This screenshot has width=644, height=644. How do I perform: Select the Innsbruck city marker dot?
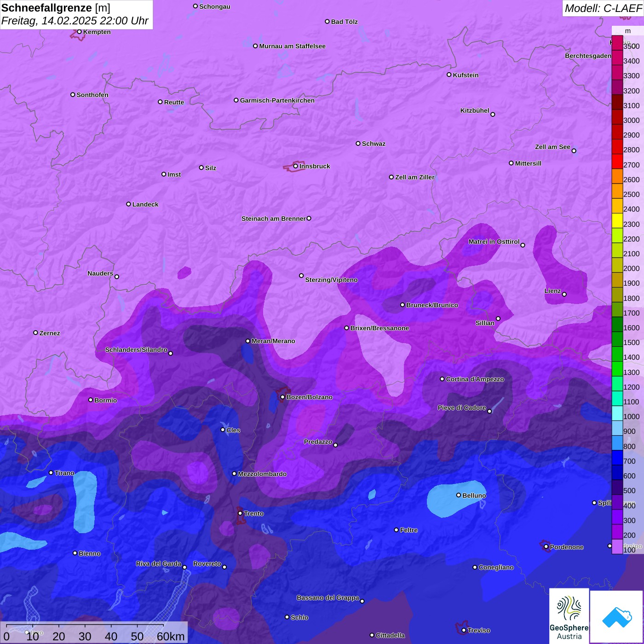(295, 166)
